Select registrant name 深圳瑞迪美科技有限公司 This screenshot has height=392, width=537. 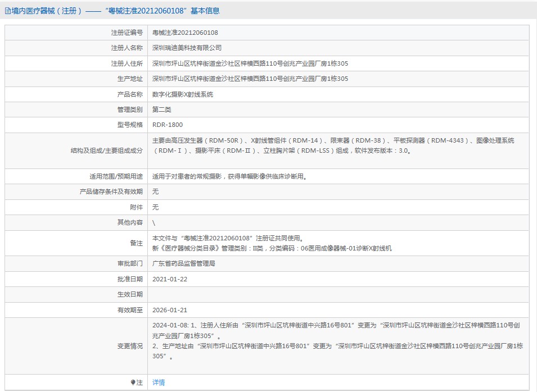click(x=187, y=48)
